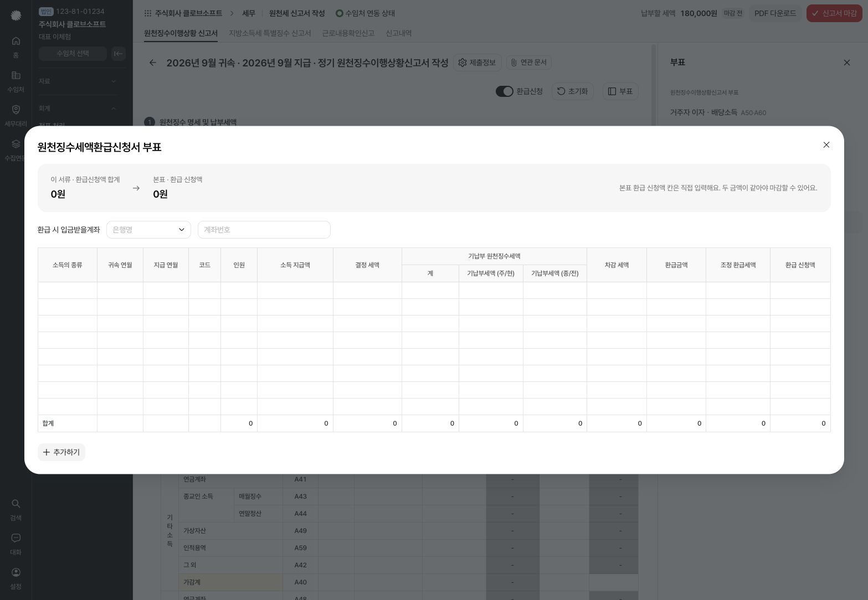The height and width of the screenshot is (600, 868).
Task: Open the 부표 panel button in toolbar
Action: tap(620, 91)
